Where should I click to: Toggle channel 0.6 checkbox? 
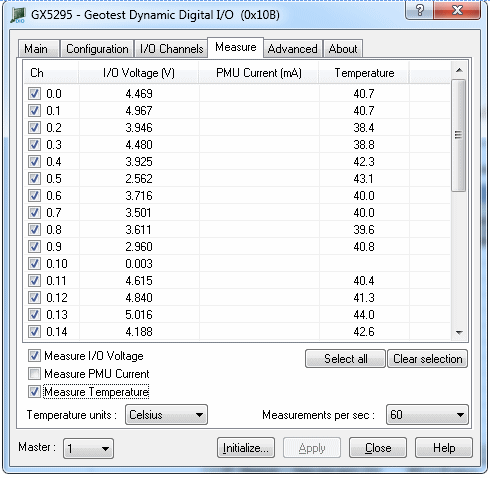tap(34, 196)
